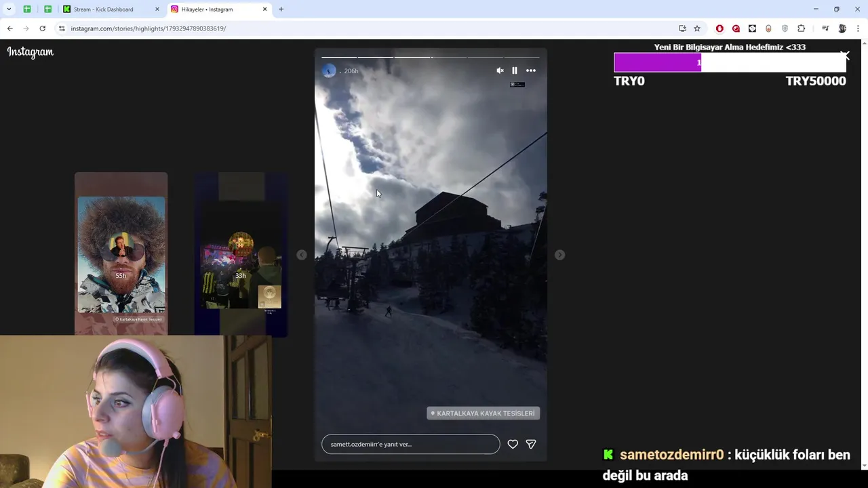
Task: Click the 206h story timestamp
Action: [x=351, y=71]
